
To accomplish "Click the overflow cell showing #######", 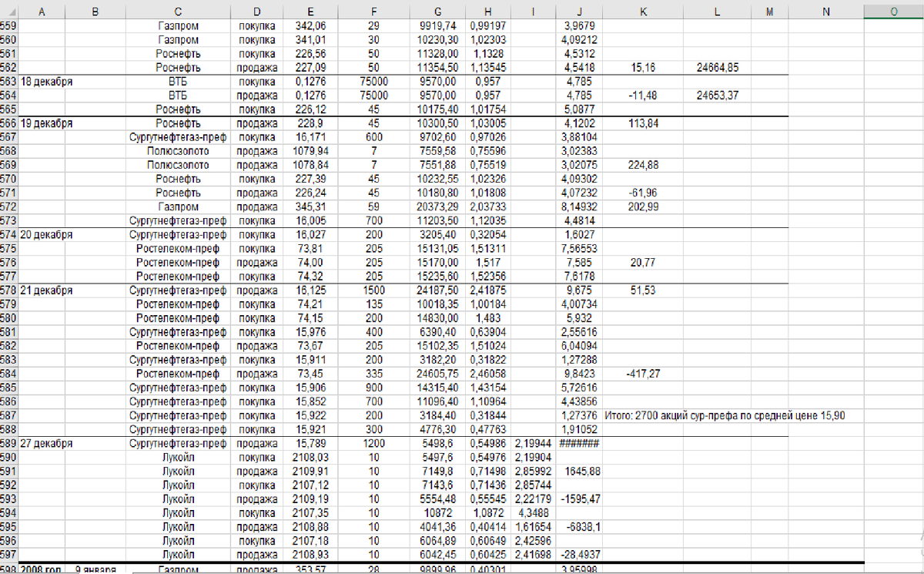I will point(578,443).
